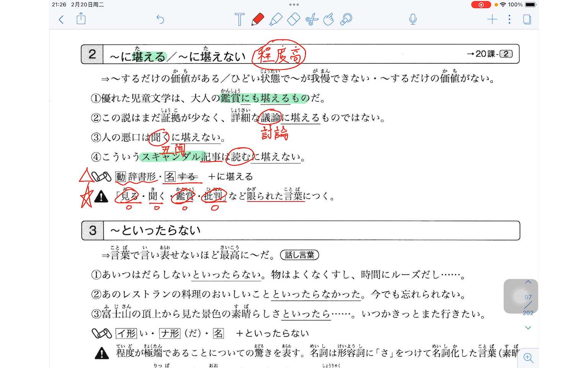
Task: Tap the date 2月20日周二 in status bar
Action: [x=87, y=5]
